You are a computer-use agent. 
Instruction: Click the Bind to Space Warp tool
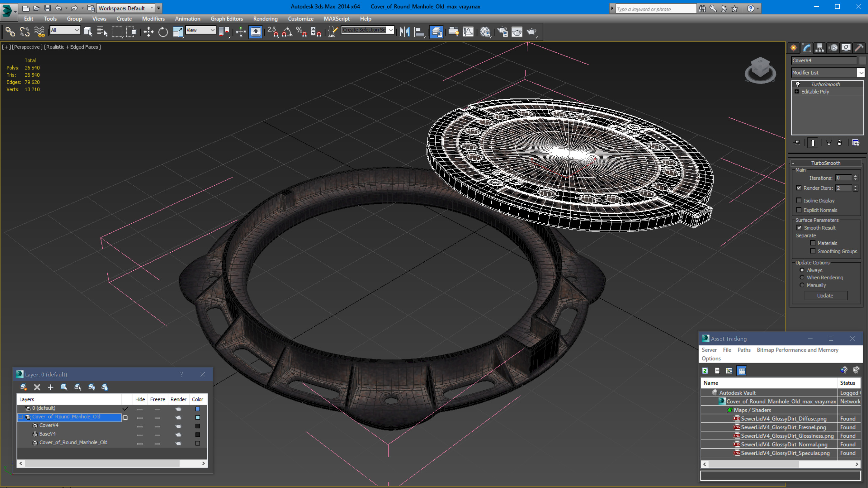(39, 32)
